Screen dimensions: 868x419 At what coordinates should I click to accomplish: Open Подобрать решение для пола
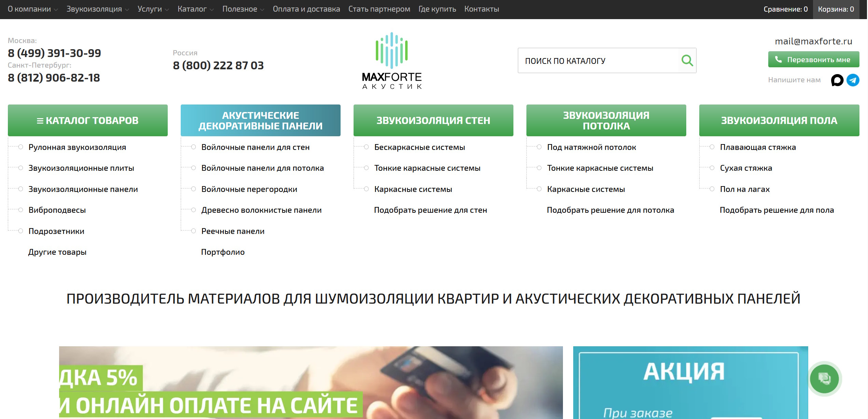[x=777, y=210]
